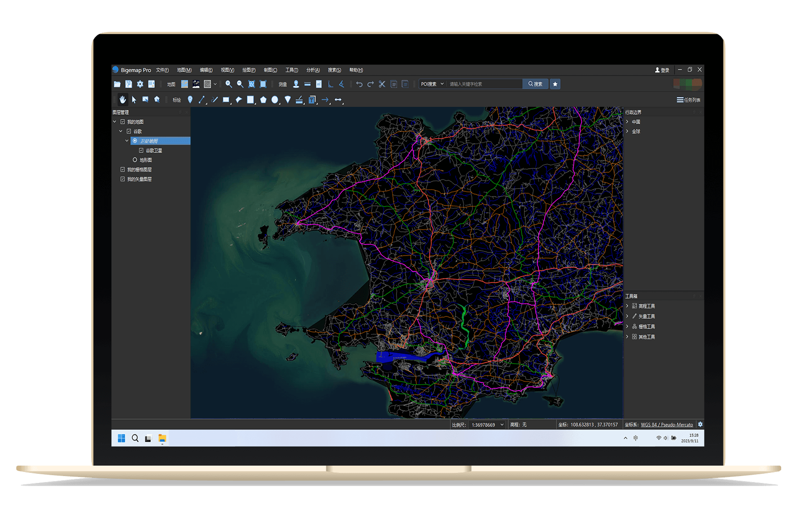Click the save file icon

coord(129,84)
